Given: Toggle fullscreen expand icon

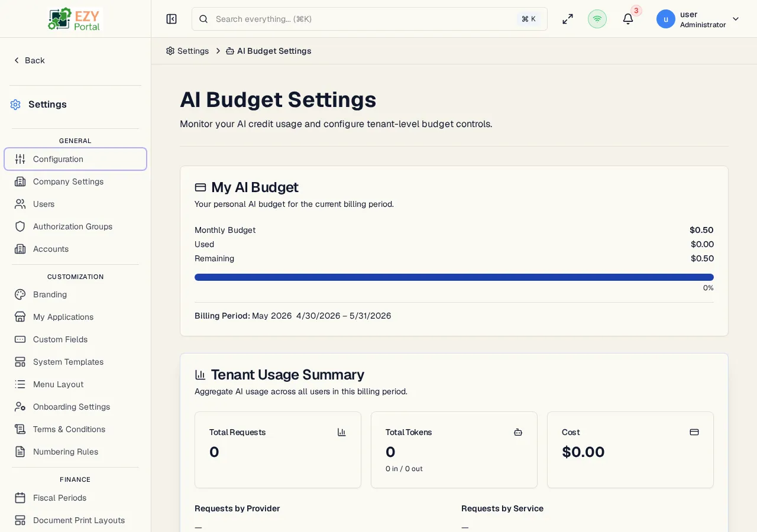Looking at the screenshot, I should coord(568,19).
